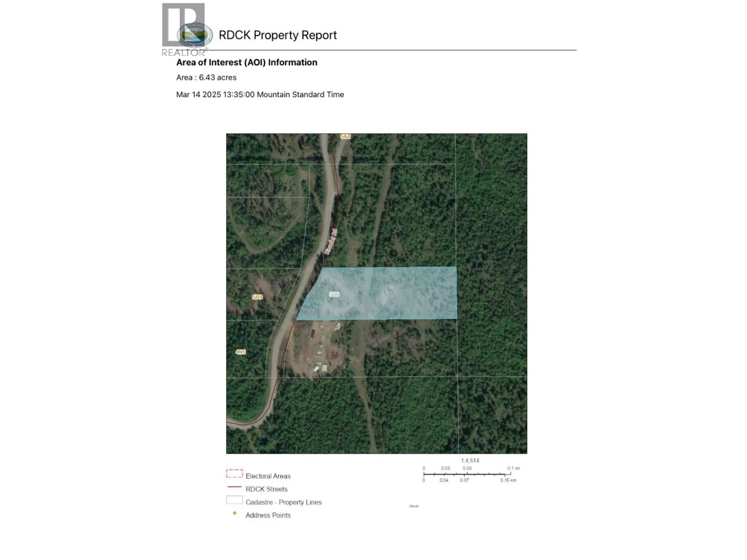
Task: Click the Cadastre - Property Lines legend label
Action: point(283,502)
